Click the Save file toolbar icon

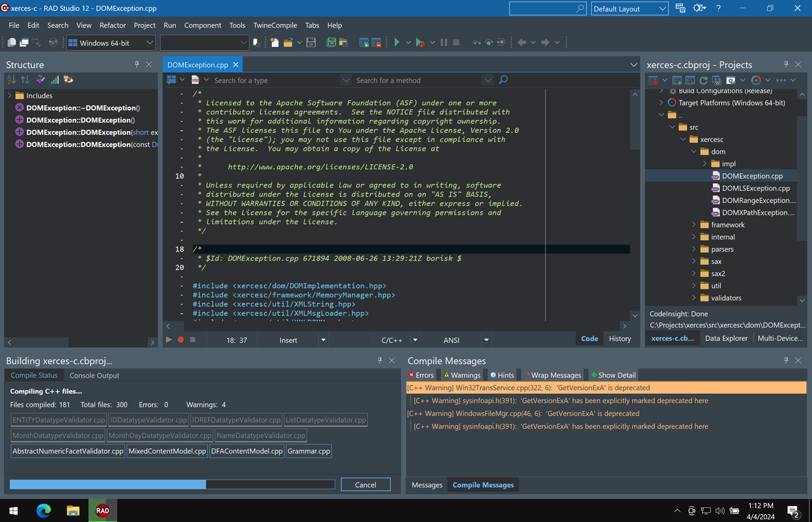pyautogui.click(x=311, y=42)
